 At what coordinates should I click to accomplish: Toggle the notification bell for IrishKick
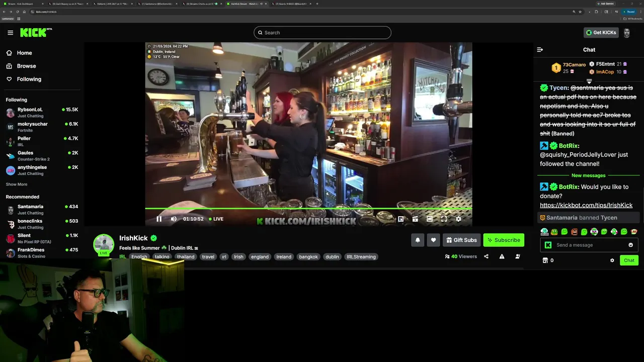click(418, 240)
